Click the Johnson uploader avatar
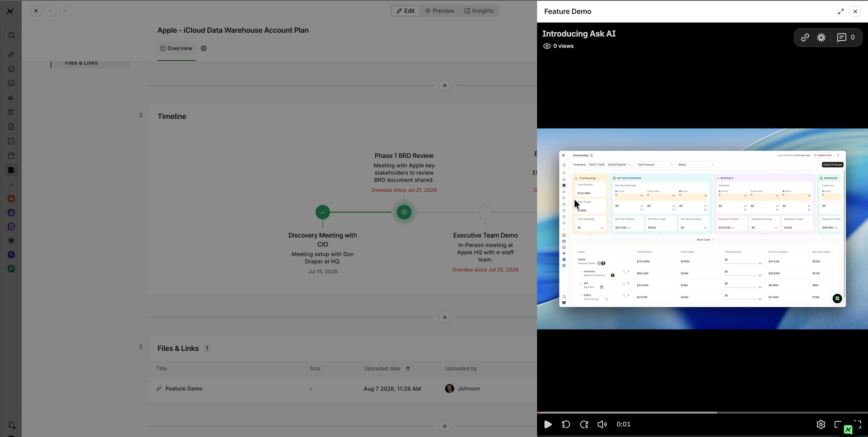This screenshot has height=437, width=868. point(450,389)
